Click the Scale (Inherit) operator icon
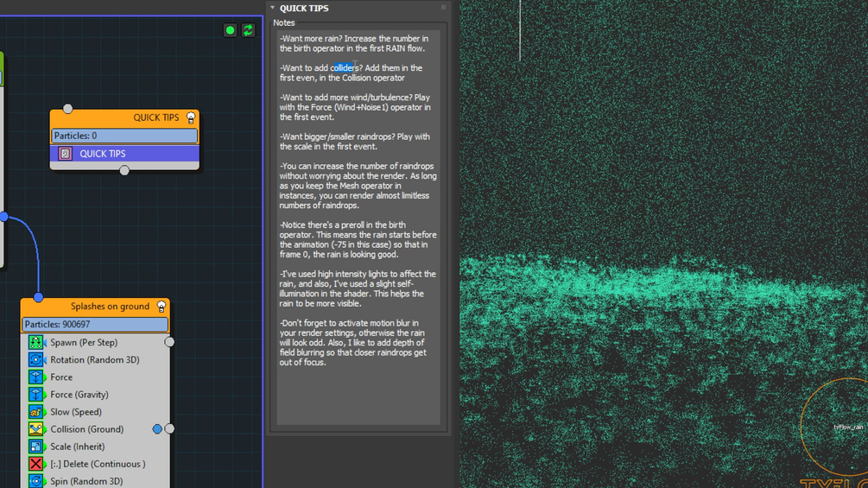The image size is (868, 488). (36, 447)
